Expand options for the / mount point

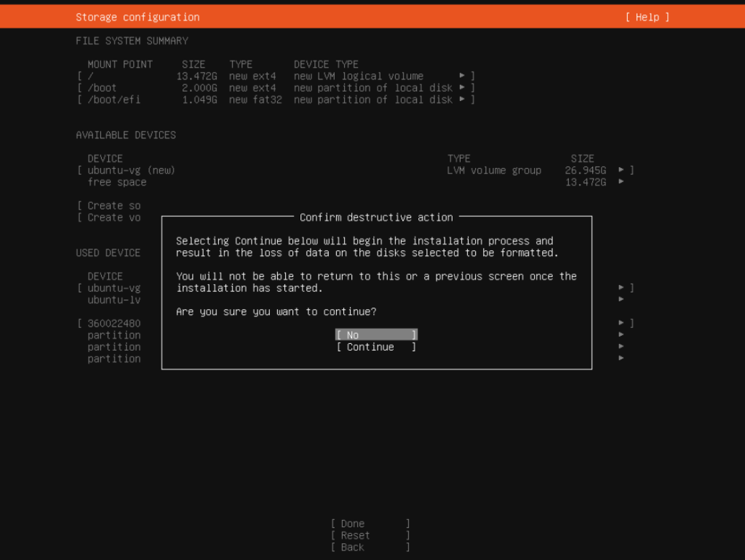point(463,76)
